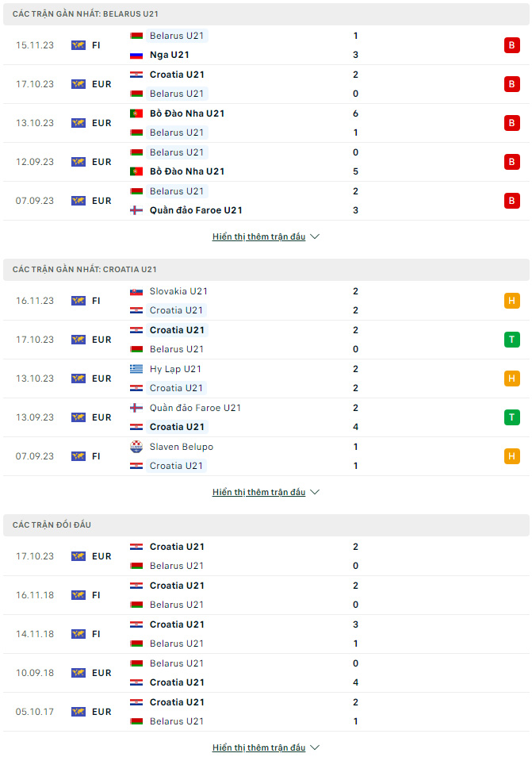Click the Russia flag next to Nga U21
The height and width of the screenshot is (757, 532).
136,55
